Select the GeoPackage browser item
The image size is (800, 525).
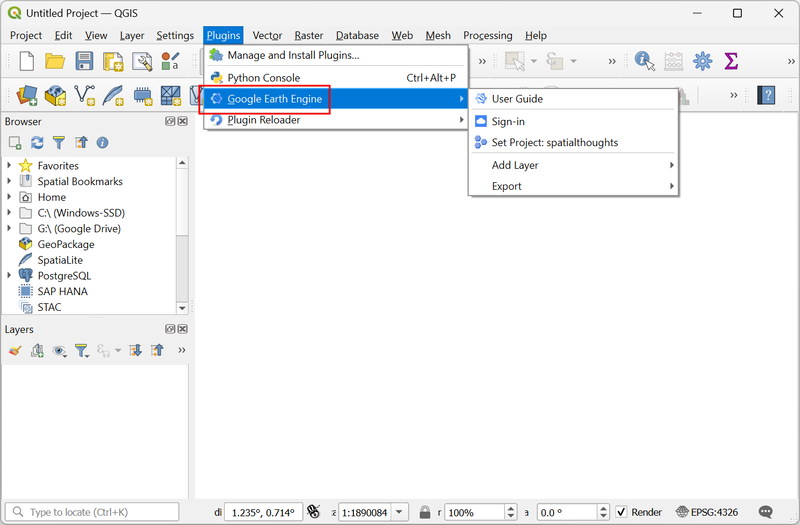pos(65,244)
